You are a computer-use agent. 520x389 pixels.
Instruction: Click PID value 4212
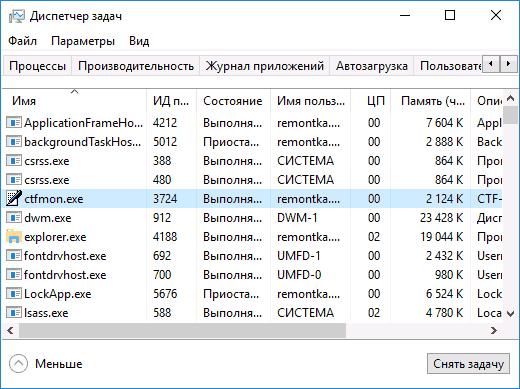(x=165, y=123)
